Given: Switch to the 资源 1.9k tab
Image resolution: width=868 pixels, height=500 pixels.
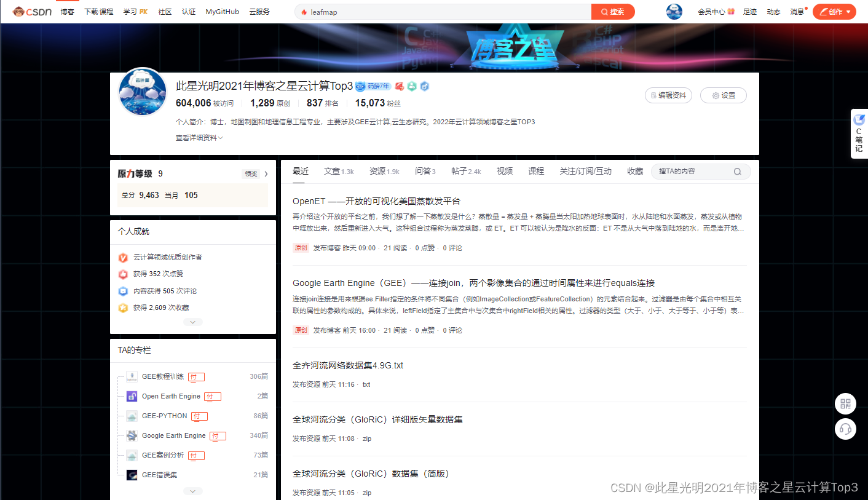Looking at the screenshot, I should pos(384,171).
